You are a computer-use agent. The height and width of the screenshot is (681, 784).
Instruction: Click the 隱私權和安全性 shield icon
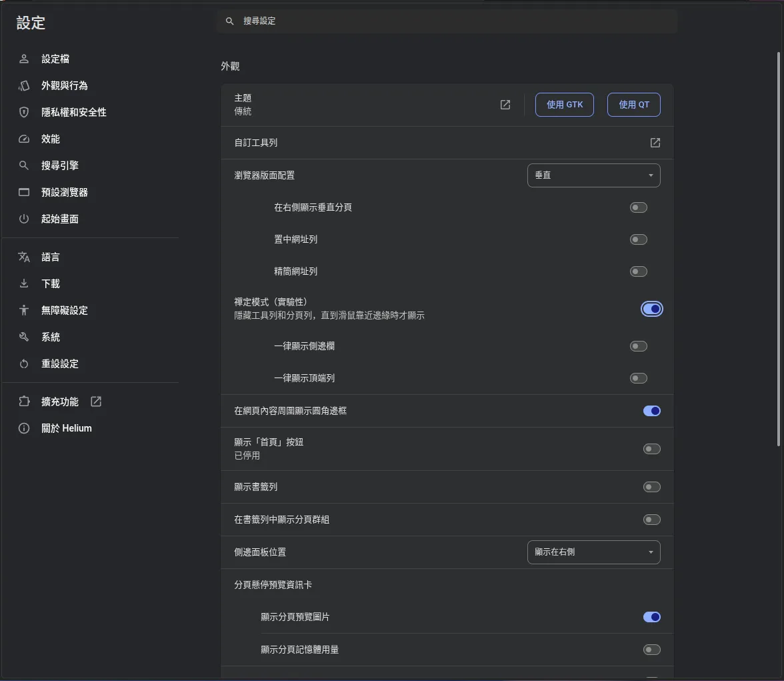[23, 112]
